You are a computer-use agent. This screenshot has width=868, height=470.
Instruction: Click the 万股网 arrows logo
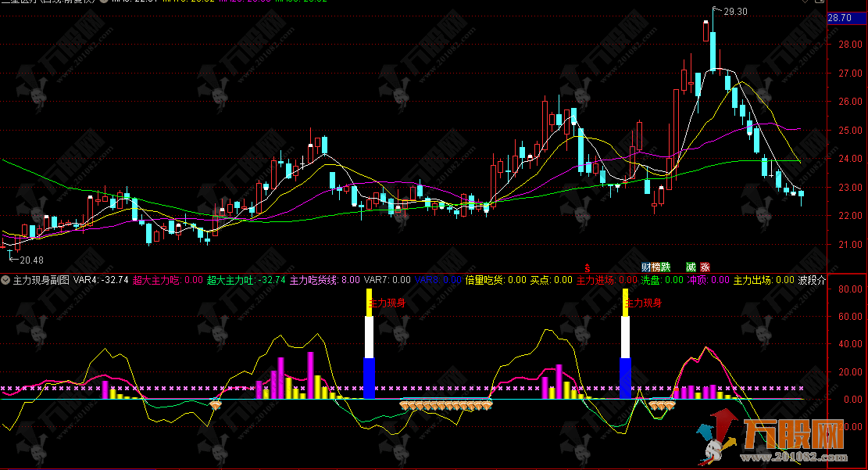719,438
